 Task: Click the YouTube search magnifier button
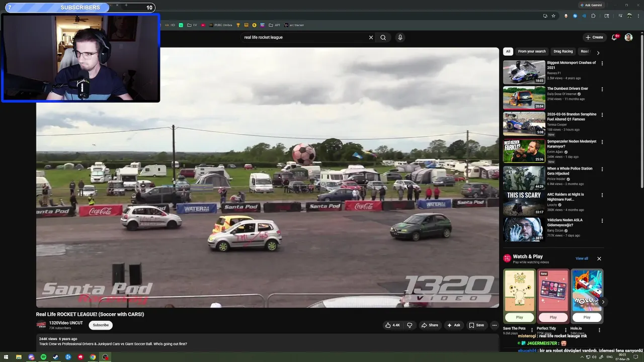pos(383,37)
